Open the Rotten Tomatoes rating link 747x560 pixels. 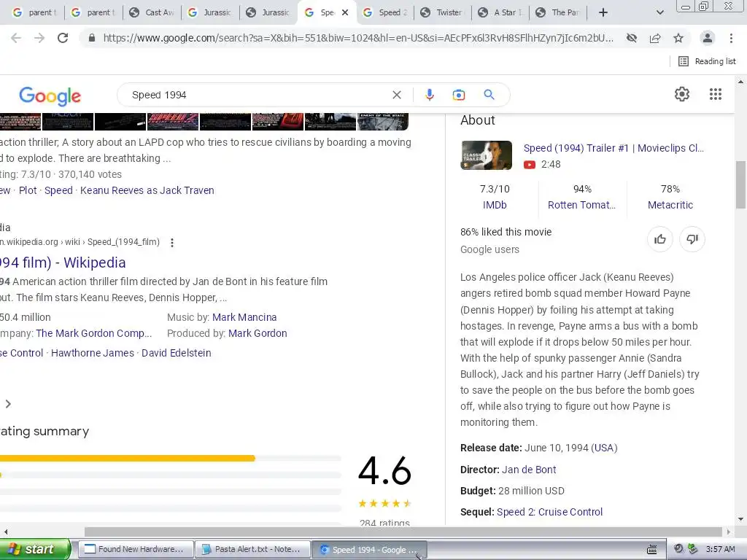[581, 205]
